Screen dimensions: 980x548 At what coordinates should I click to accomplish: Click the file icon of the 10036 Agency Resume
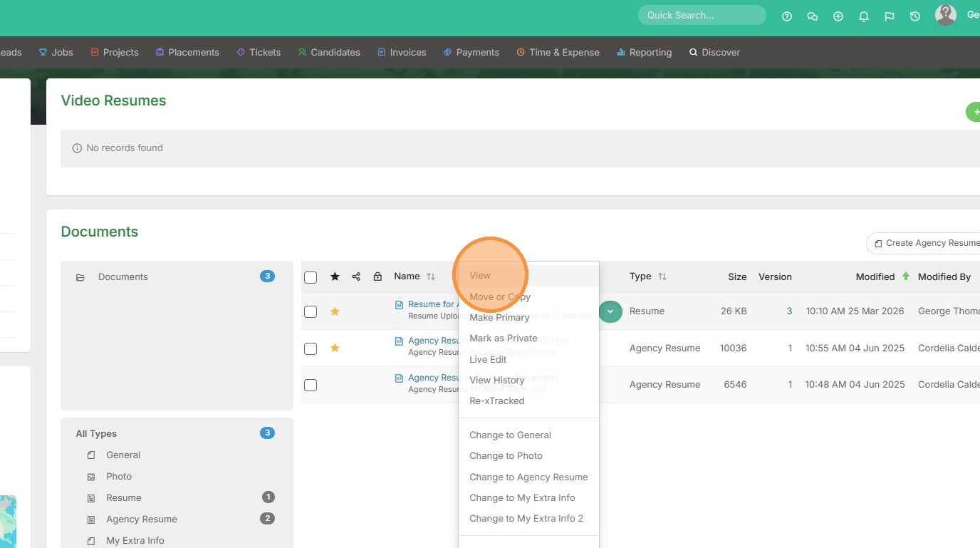(399, 341)
